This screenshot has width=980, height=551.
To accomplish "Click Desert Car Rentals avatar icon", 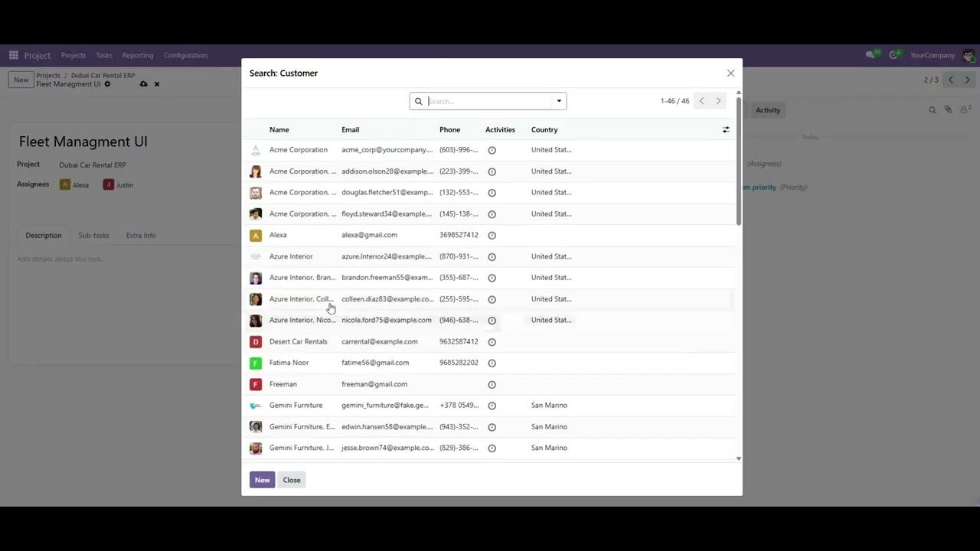I will (256, 341).
